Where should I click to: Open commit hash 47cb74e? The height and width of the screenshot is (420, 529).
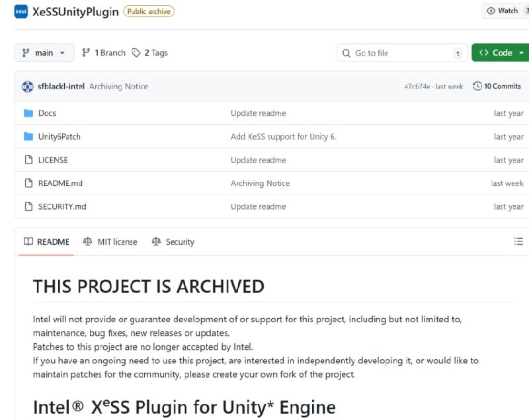tap(417, 87)
